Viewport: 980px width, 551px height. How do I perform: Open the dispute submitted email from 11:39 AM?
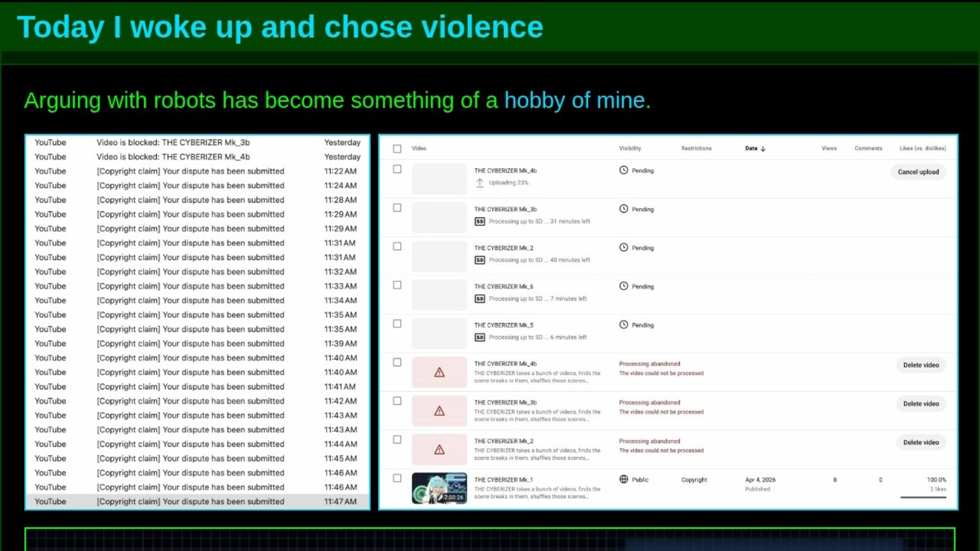click(198, 344)
